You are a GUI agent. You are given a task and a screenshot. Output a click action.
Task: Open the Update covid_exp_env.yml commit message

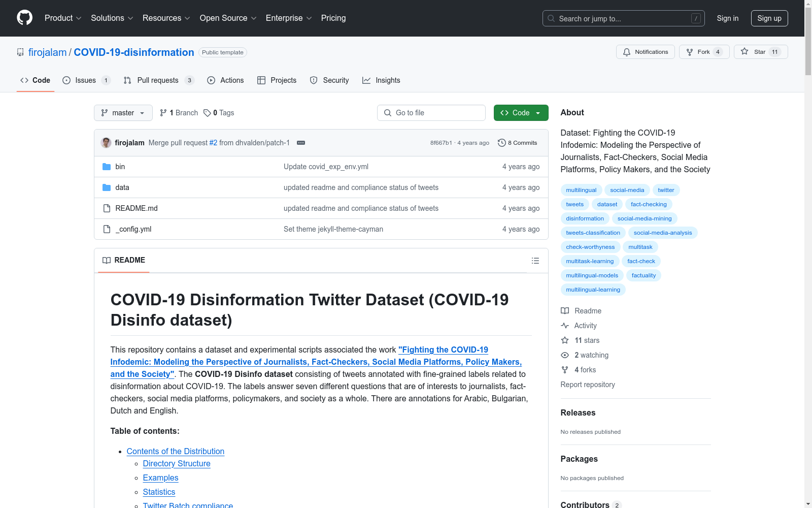(326, 167)
